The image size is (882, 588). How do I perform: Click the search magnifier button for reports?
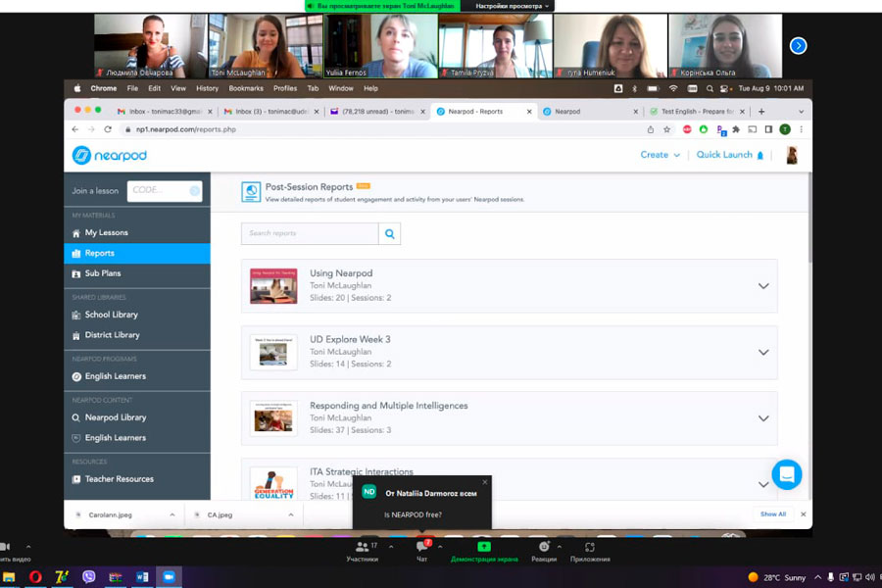(x=389, y=234)
